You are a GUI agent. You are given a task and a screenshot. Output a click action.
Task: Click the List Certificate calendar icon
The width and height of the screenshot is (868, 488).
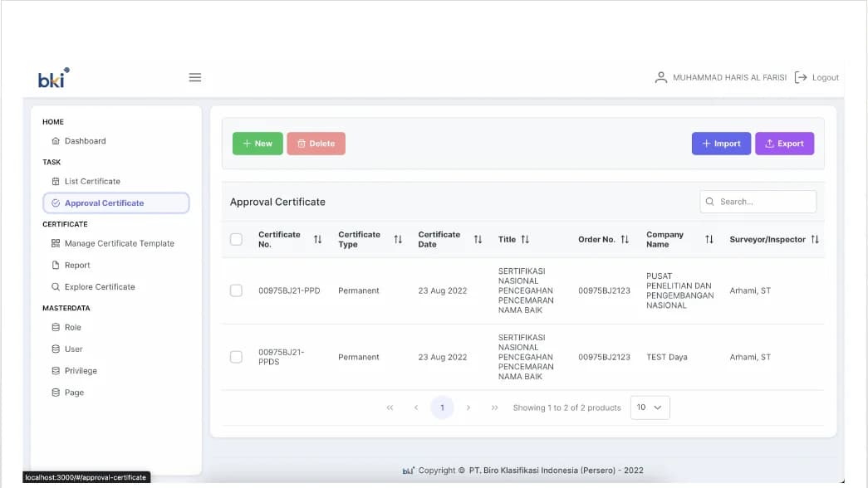coord(56,182)
